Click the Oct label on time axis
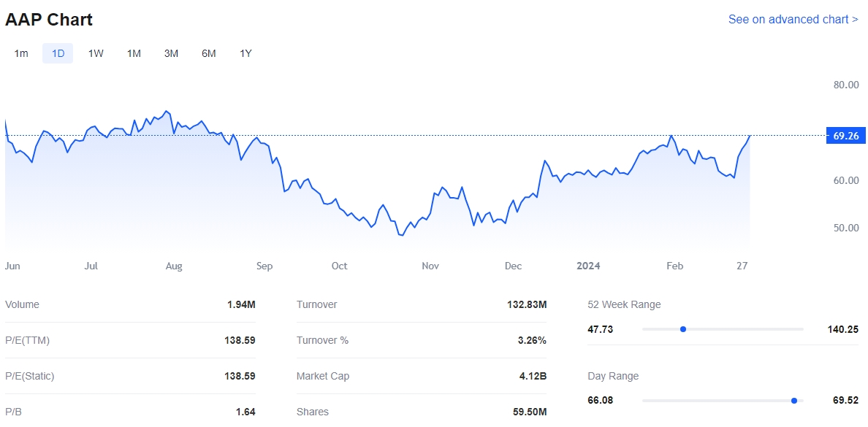Image resolution: width=868 pixels, height=427 pixels. click(x=339, y=266)
